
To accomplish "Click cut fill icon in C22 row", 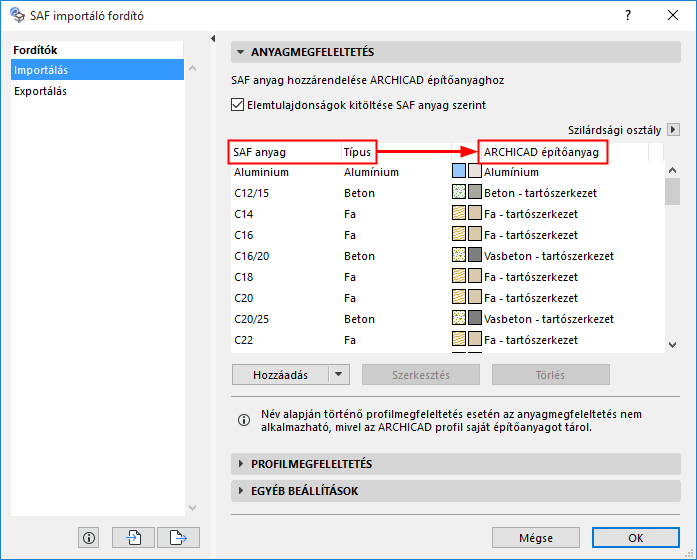I will click(459, 340).
